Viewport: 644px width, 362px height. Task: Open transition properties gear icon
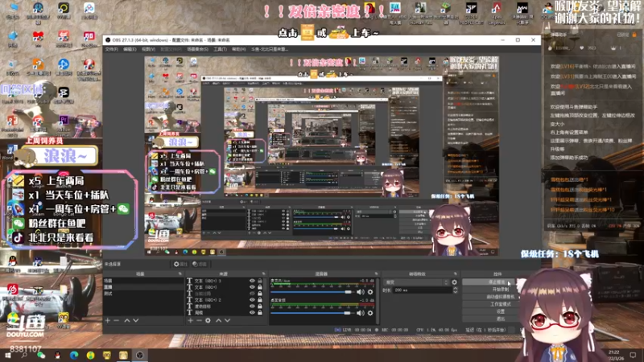pyautogui.click(x=454, y=282)
